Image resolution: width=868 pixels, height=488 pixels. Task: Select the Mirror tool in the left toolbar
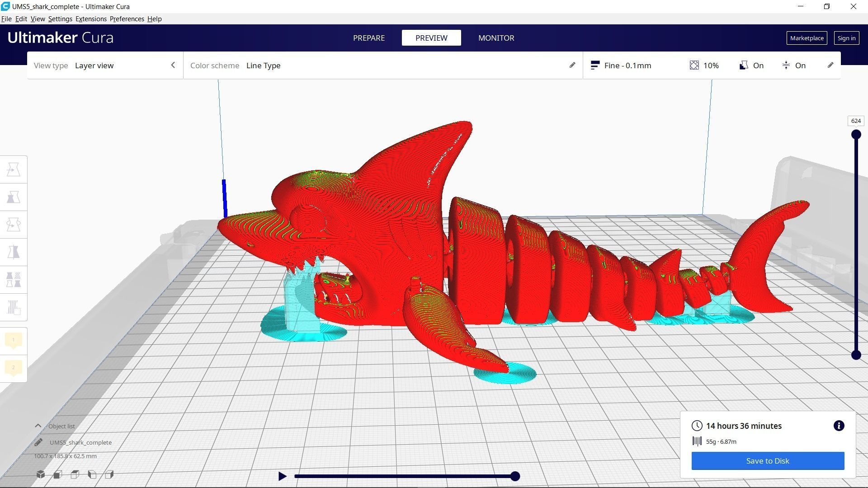click(14, 252)
